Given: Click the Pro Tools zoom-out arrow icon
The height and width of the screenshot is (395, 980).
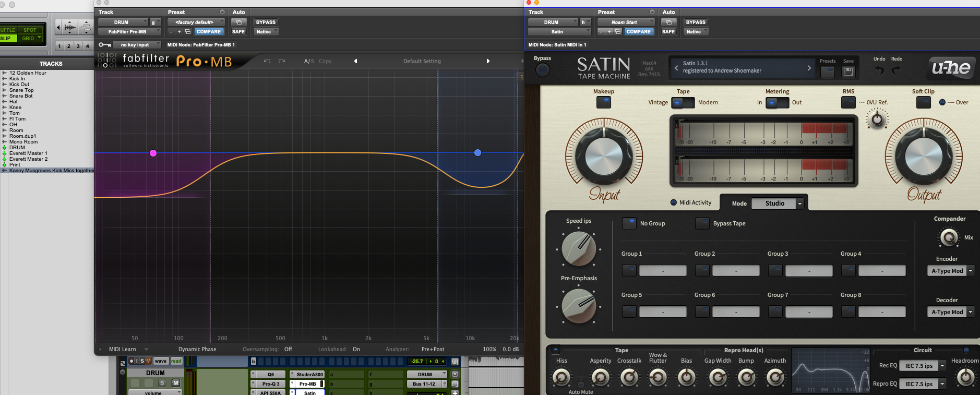Looking at the screenshot, I should click(x=58, y=27).
